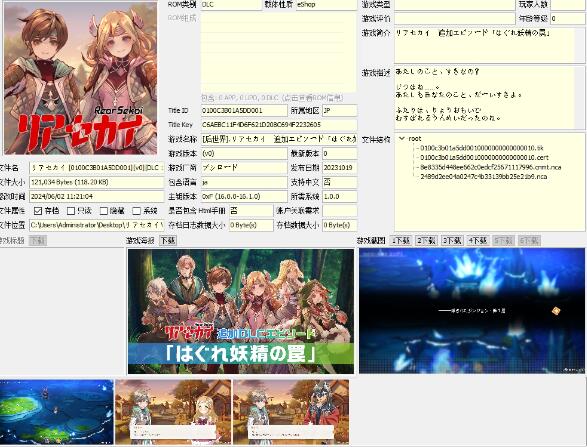Viewport: 587px width, 447px height.
Task: Click the 1下载 screenshot button
Action: tap(401, 240)
